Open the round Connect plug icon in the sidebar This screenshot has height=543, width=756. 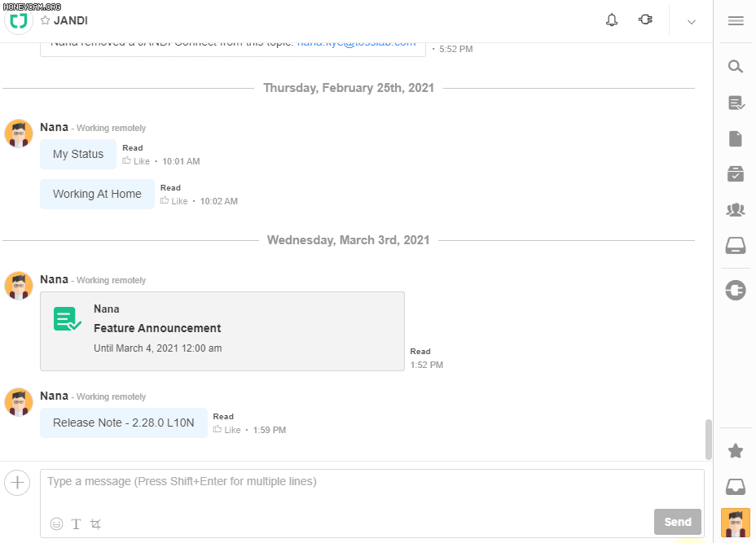point(736,290)
